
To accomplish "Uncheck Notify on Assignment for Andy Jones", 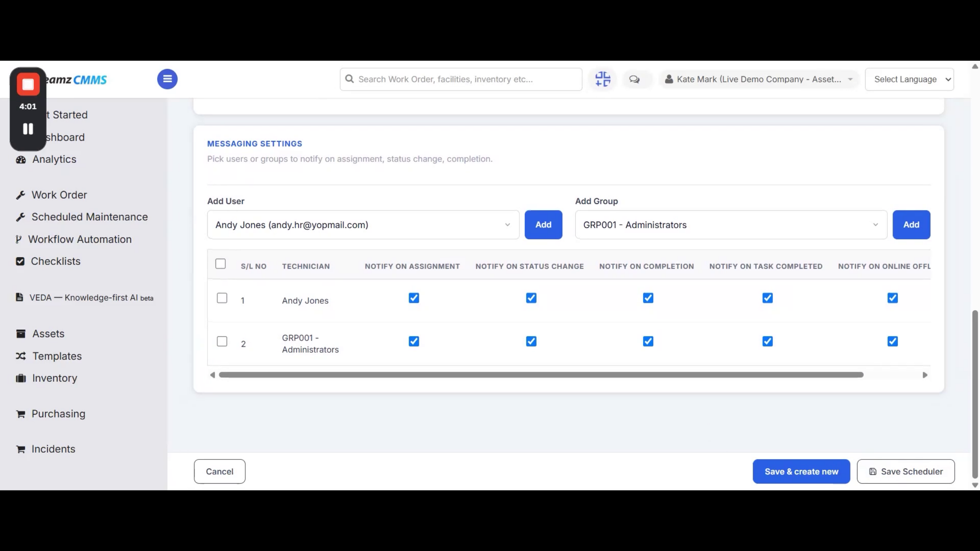I will coord(414,298).
